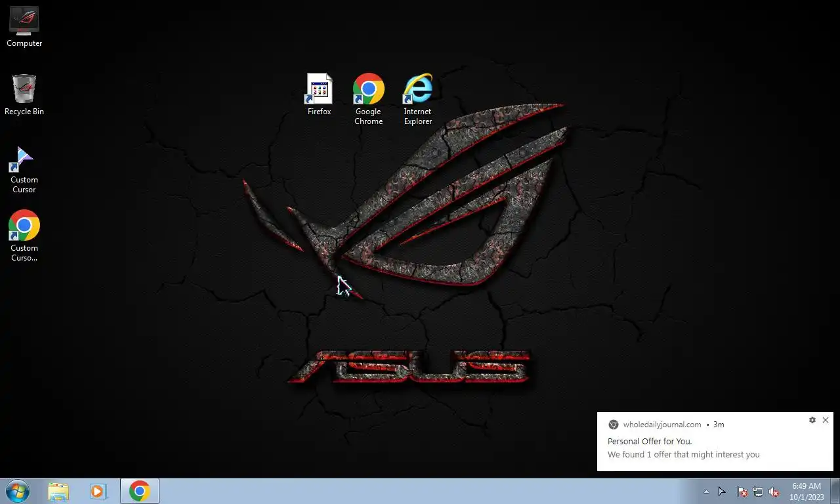The image size is (840, 504).
Task: Click the Custom Cursor tray icon
Action: pos(722,492)
